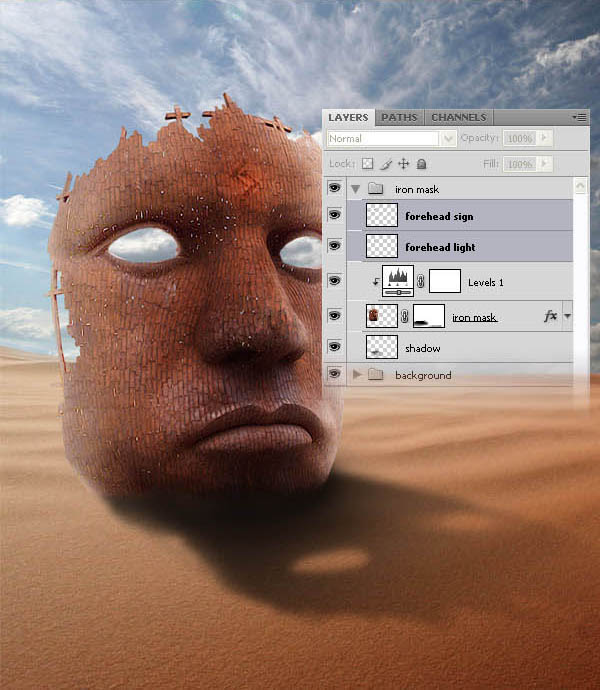Toggle lock all padlock icon
Image resolution: width=600 pixels, height=690 pixels.
(x=421, y=164)
